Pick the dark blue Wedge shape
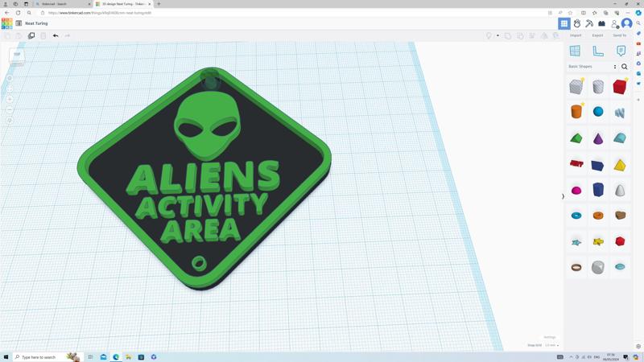 598,165
